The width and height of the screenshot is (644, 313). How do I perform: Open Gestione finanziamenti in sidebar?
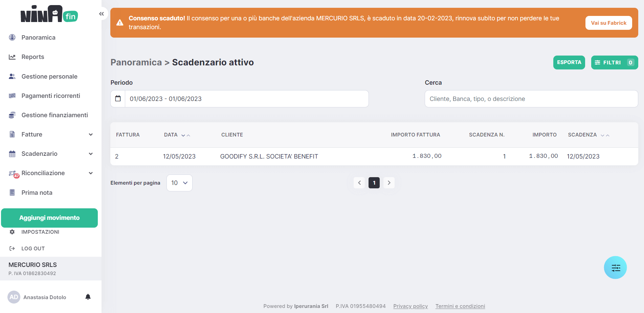tap(54, 115)
